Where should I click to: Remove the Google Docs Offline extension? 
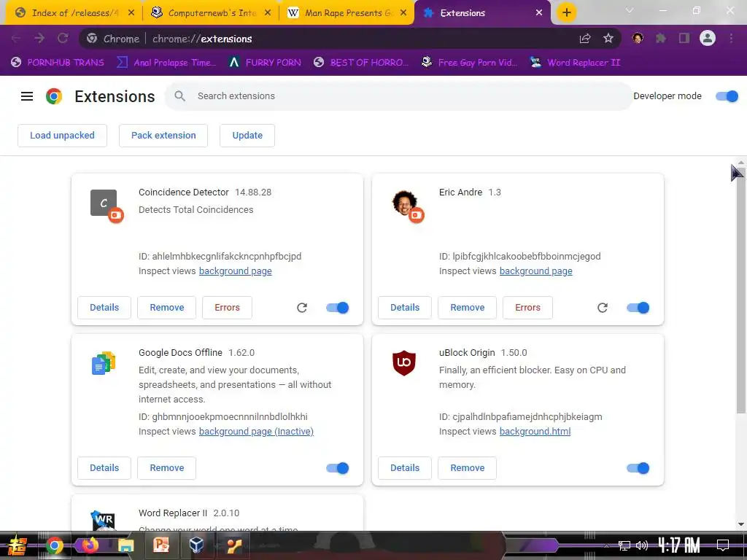[x=167, y=468]
